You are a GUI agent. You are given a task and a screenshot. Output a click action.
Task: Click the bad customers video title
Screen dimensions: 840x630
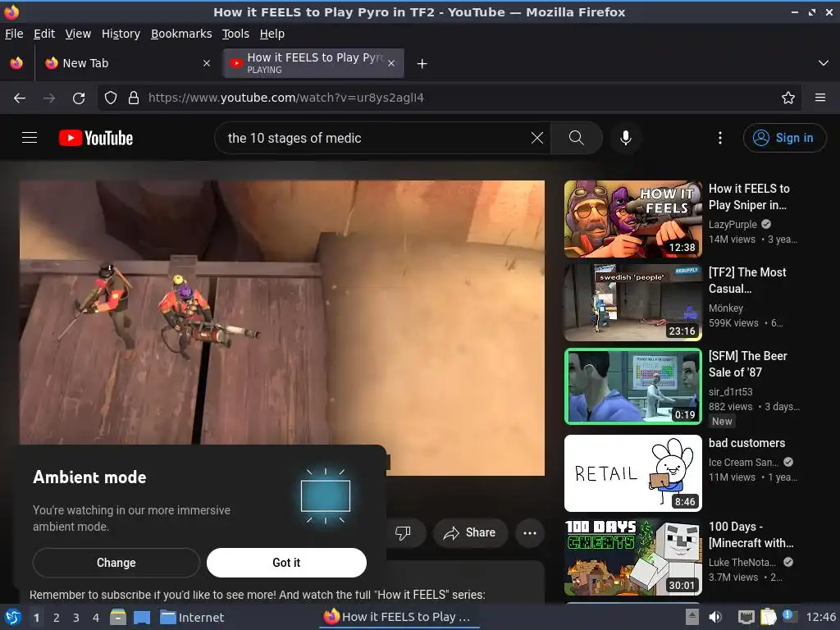pyautogui.click(x=746, y=443)
